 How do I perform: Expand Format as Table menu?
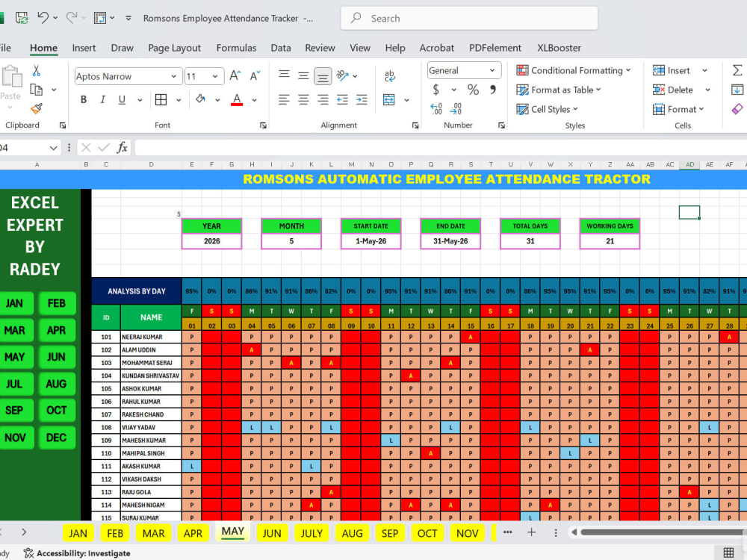559,90
